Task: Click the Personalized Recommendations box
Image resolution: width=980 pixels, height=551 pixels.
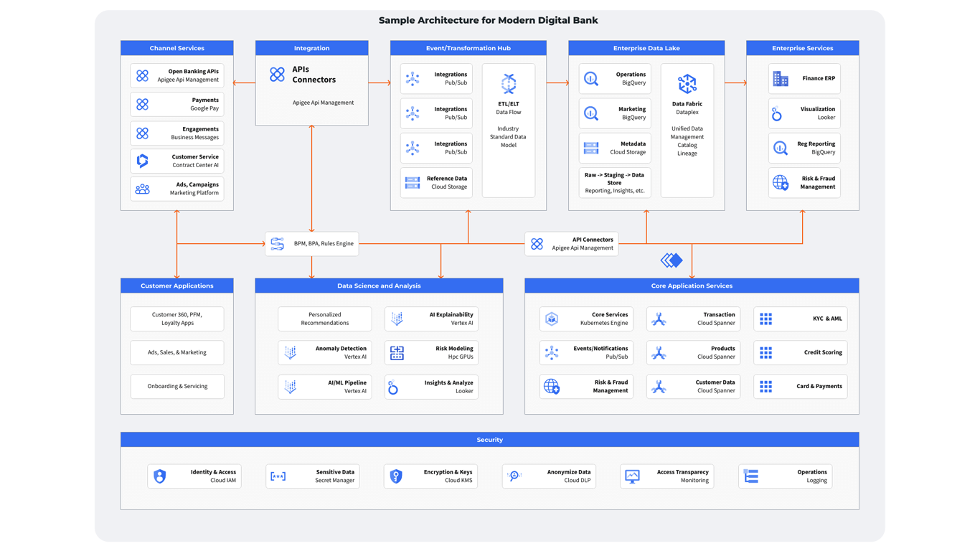Action: tap(324, 319)
